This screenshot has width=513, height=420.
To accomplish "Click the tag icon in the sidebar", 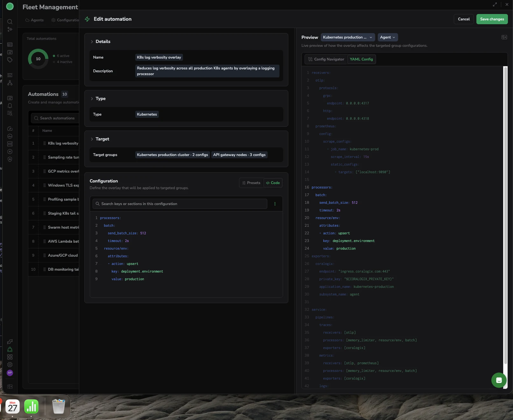I will point(10,60).
